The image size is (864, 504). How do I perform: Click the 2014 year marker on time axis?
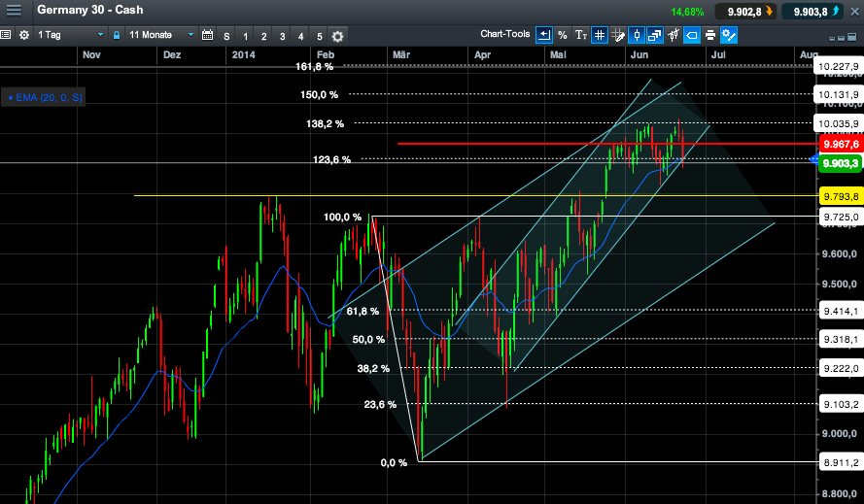243,54
